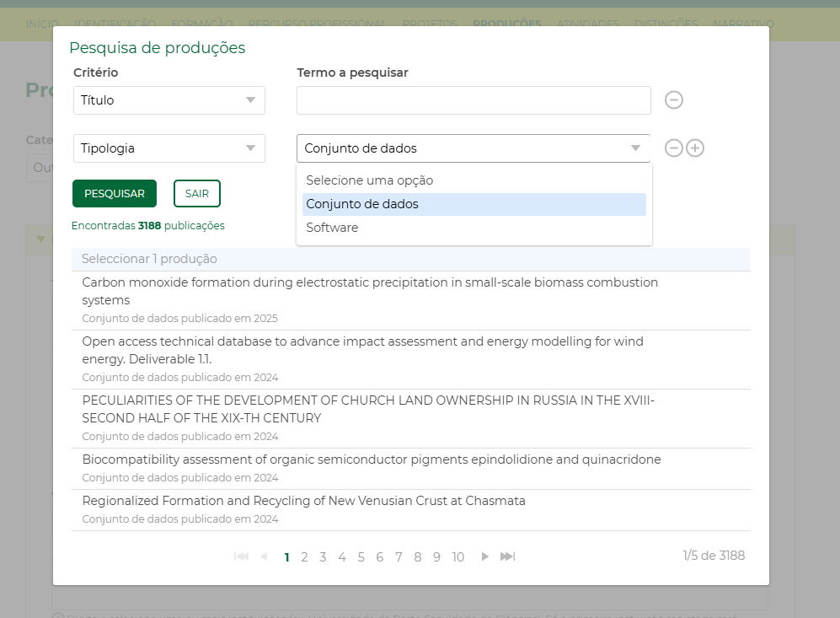Select the Biocompatibility assessment result
The width and height of the screenshot is (840, 618).
(x=411, y=469)
